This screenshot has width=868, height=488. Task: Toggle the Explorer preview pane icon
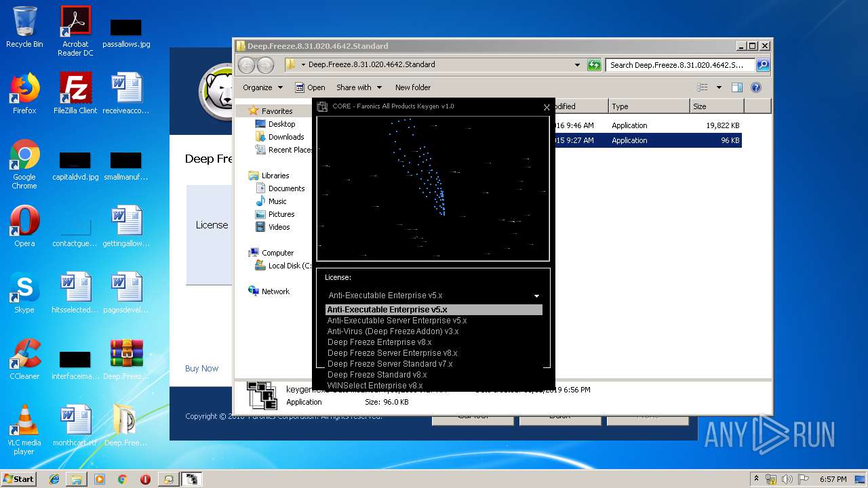737,87
